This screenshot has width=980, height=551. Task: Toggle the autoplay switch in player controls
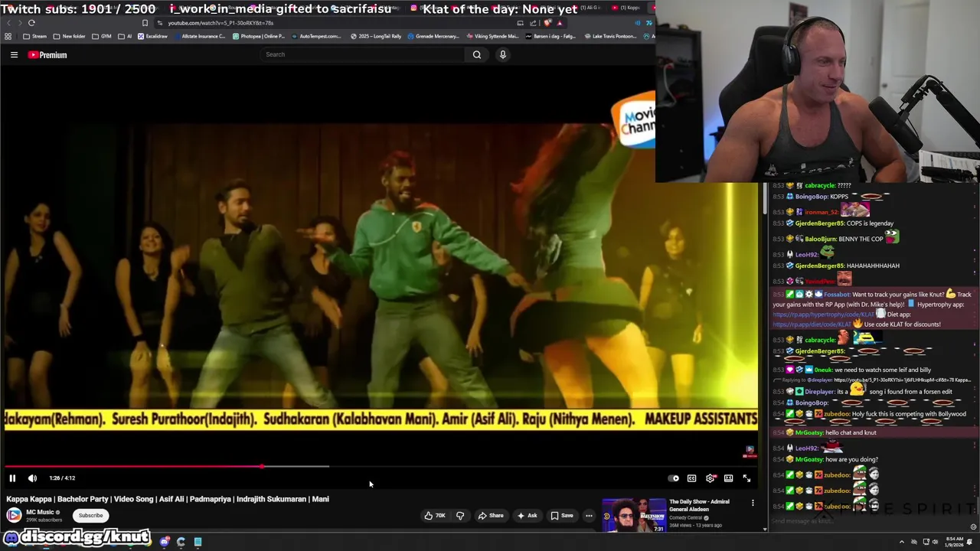click(674, 478)
